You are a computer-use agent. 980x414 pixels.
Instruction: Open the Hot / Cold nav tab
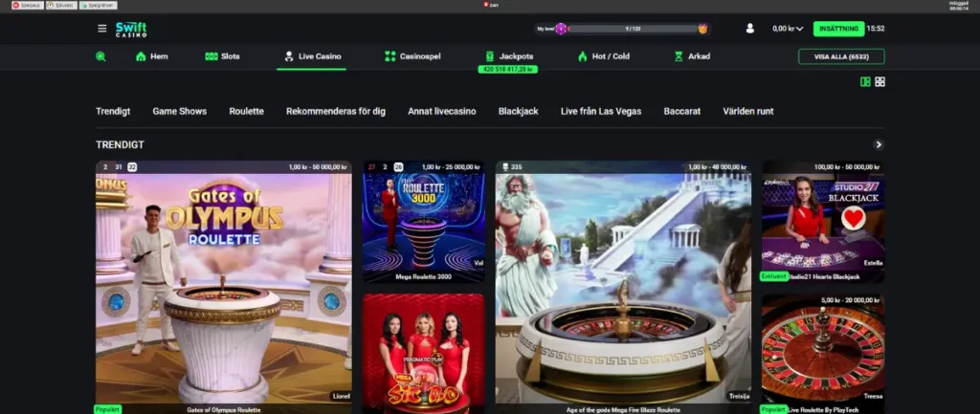pyautogui.click(x=604, y=56)
